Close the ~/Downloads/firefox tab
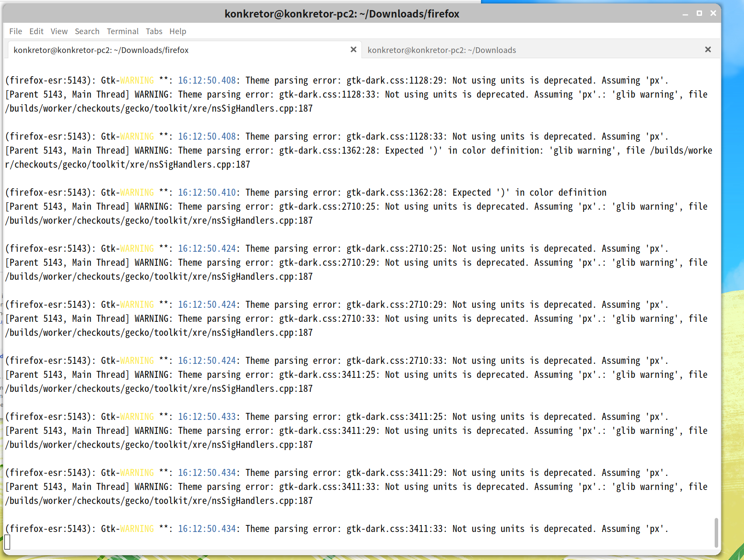Screen dimensions: 744x560 click(354, 49)
